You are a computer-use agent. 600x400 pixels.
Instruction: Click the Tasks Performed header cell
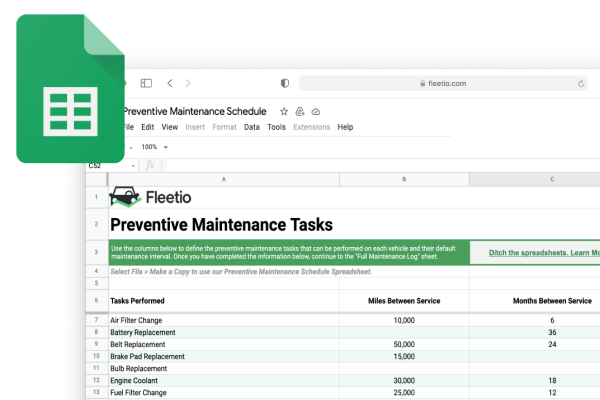[224, 301]
